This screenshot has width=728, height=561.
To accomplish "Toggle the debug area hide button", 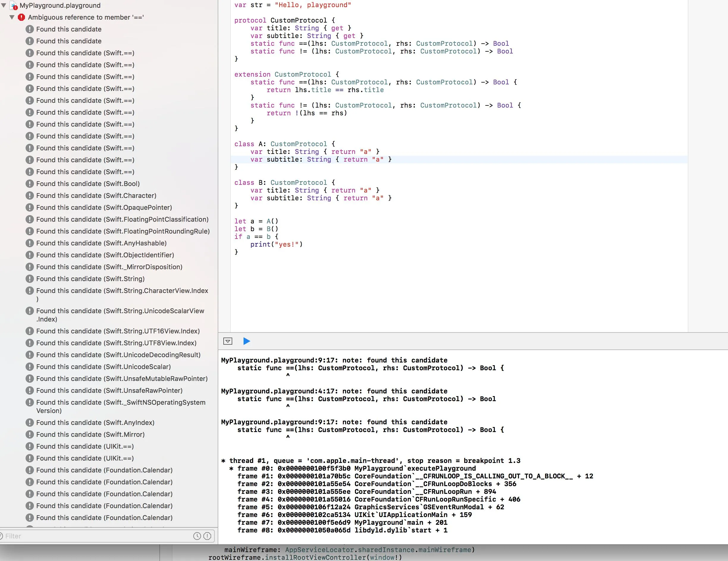I will [x=228, y=341].
